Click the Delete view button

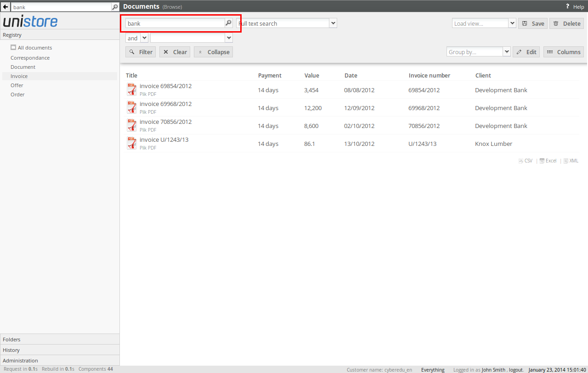[567, 23]
